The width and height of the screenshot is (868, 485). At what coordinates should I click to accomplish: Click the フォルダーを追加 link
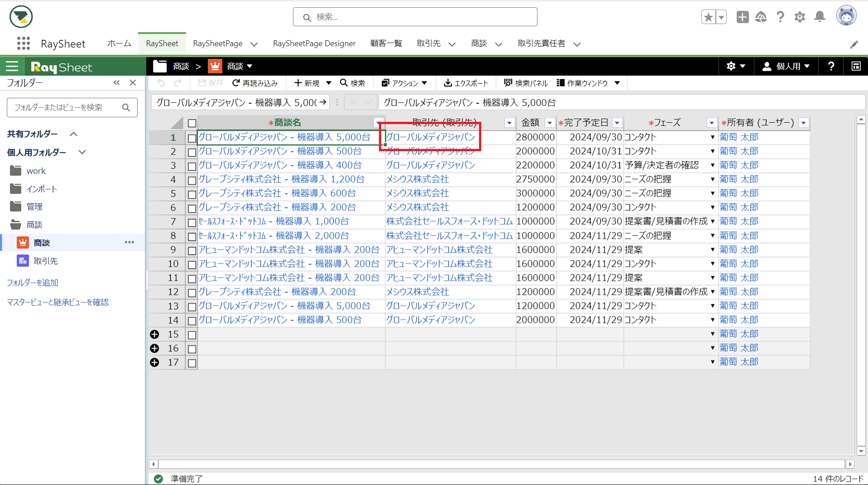[x=33, y=283]
